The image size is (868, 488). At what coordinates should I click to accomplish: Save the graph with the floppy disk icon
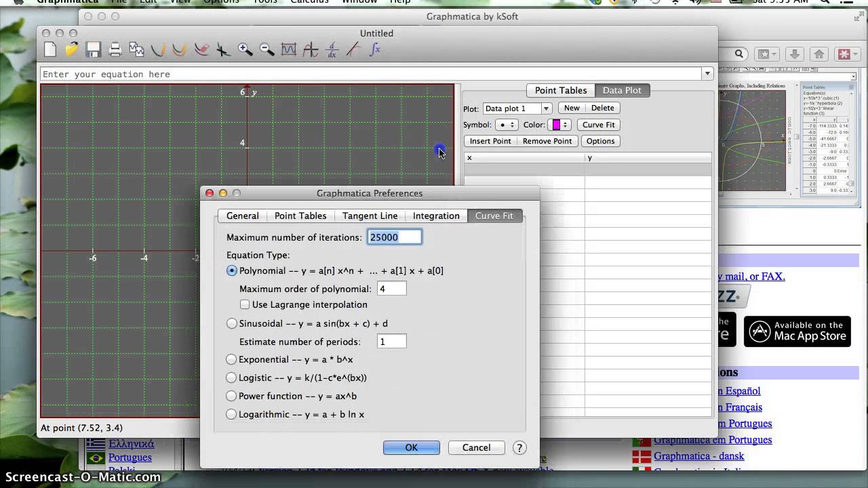[x=94, y=49]
